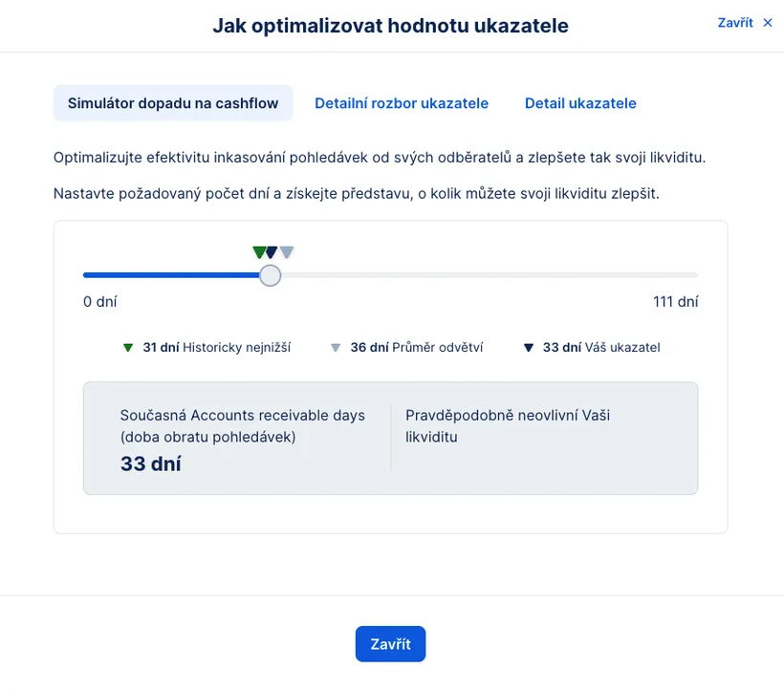
Task: Click the unfilled gray part of slider track
Action: point(488,275)
